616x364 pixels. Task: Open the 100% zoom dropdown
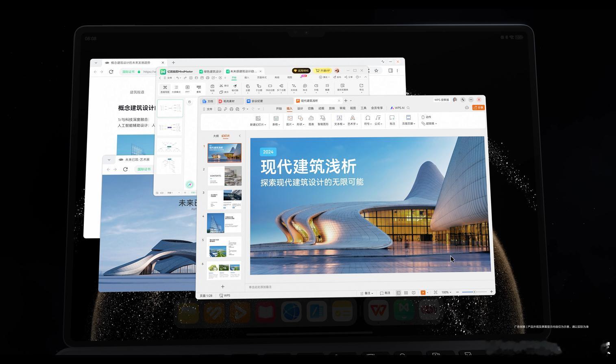tap(446, 292)
